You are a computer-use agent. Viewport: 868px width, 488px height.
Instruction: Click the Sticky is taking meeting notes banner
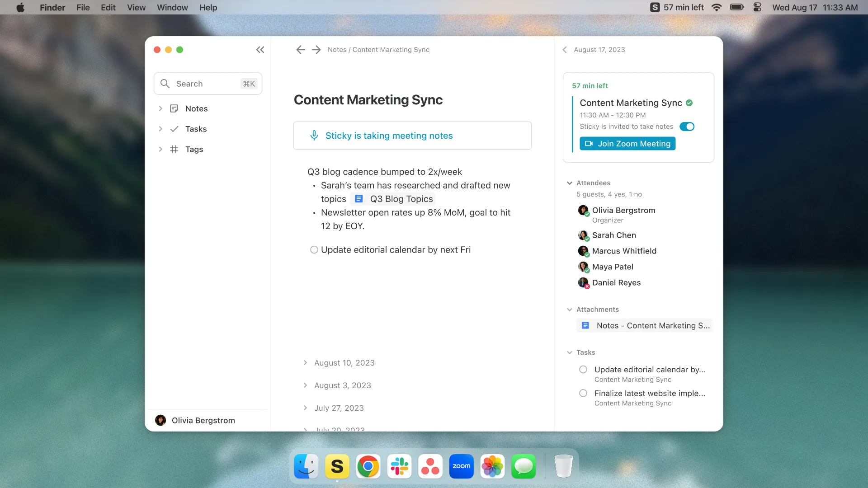coord(412,136)
